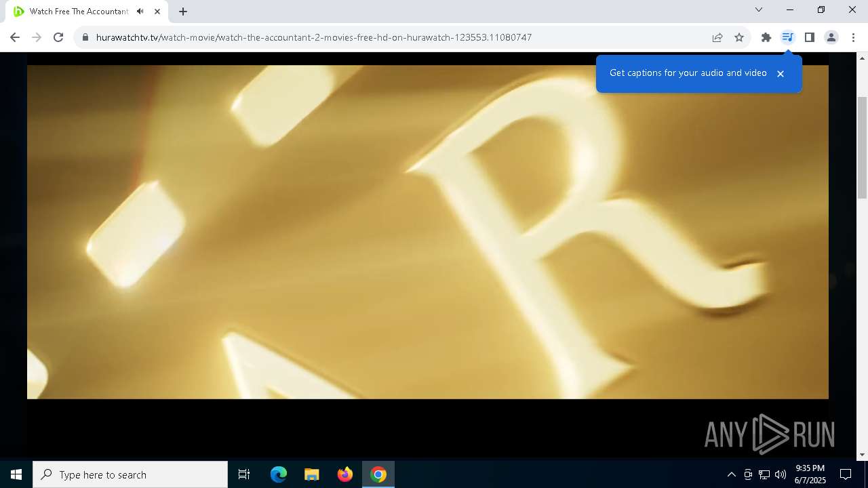Click the scrollbar down arrow

tap(862, 455)
